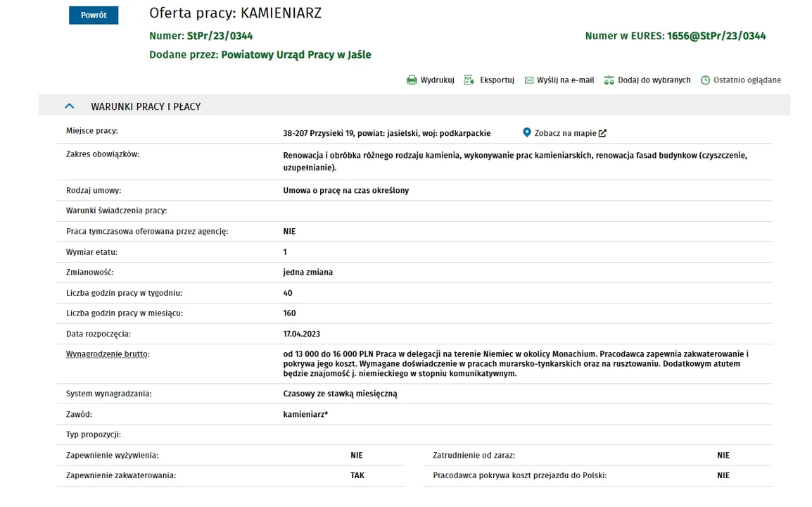Click NIE for Pracodawca pokrywa koszt przejazdu
Image resolution: width=812 pixels, height=507 pixels.
click(x=723, y=475)
